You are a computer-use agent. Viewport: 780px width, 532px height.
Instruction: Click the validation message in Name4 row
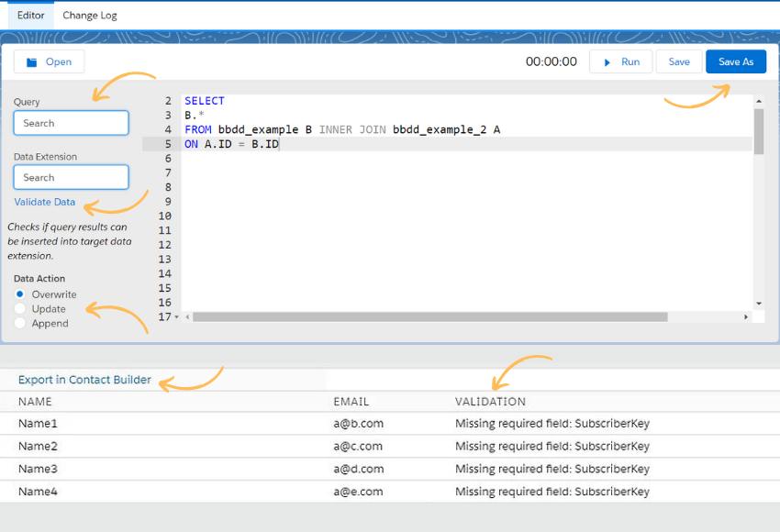click(x=552, y=492)
